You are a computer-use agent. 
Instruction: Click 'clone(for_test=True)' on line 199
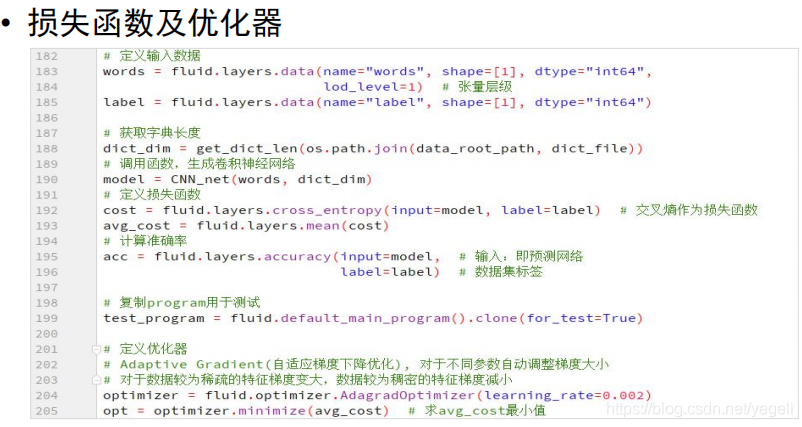pos(559,319)
